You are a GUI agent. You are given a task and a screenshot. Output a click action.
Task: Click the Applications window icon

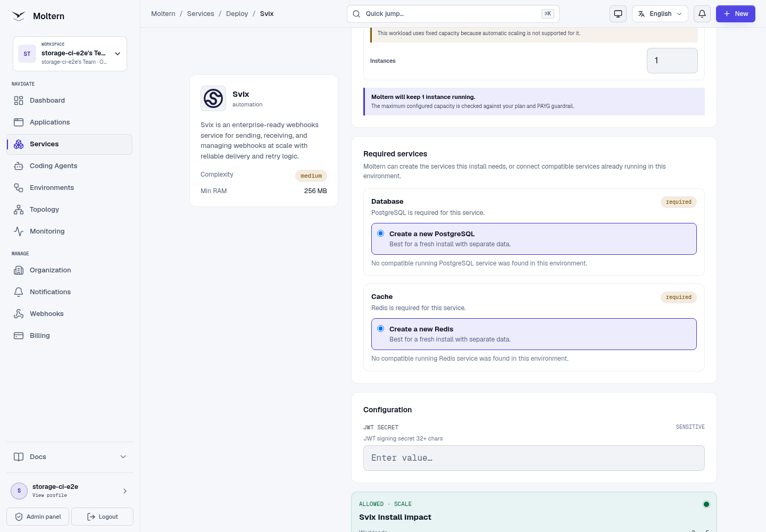pos(19,122)
